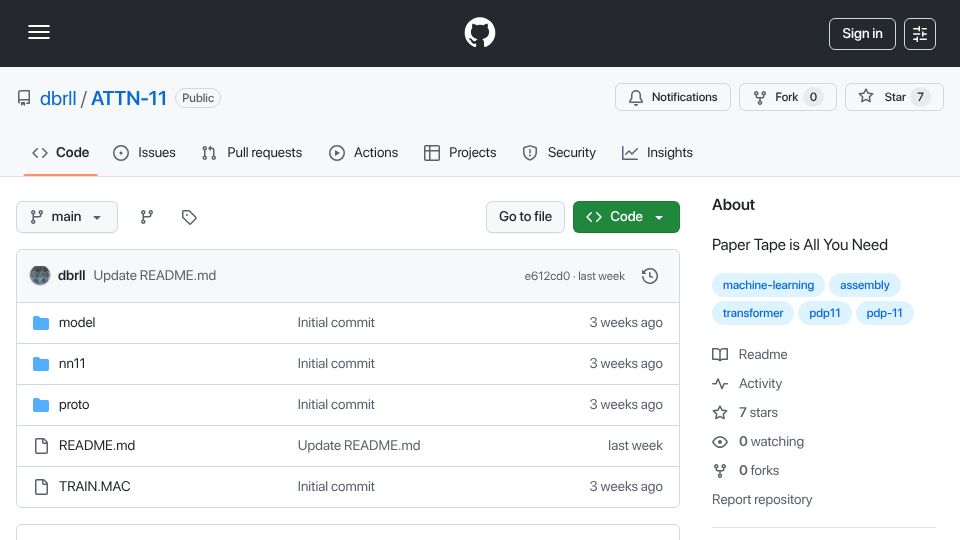Open the README.md file

tap(97, 446)
